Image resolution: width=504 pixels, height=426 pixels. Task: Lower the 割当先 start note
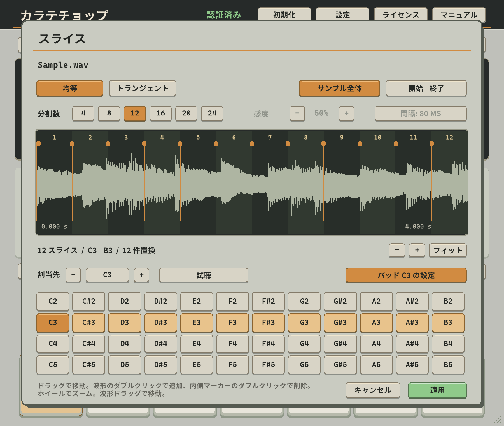pos(73,275)
